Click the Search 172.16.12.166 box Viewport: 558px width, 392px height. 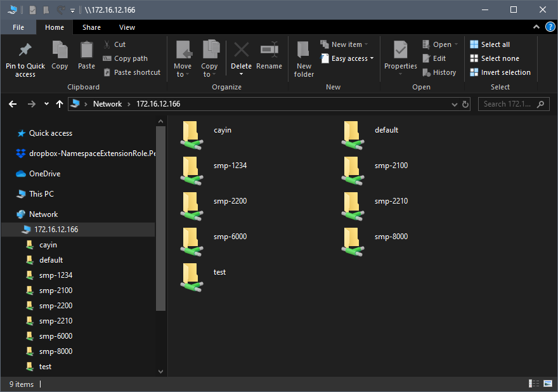point(514,104)
